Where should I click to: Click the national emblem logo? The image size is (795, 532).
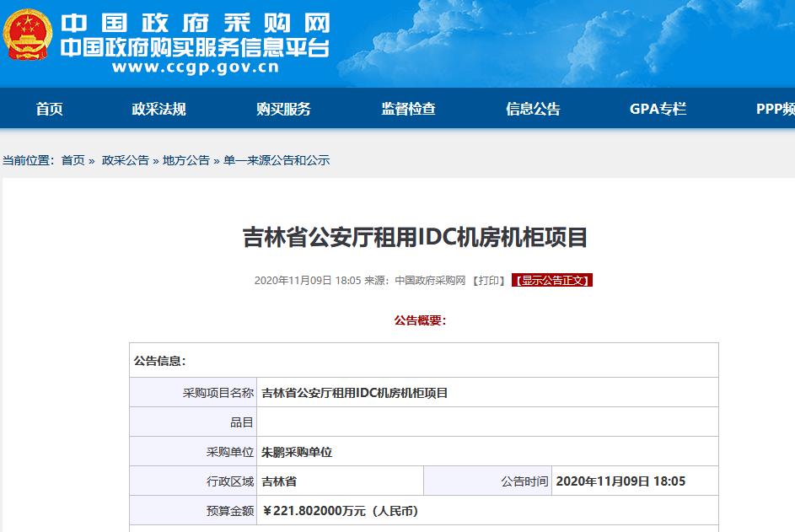click(x=29, y=35)
